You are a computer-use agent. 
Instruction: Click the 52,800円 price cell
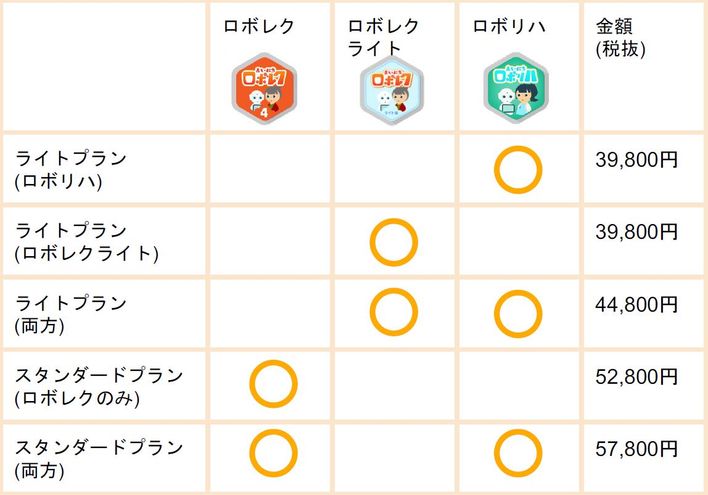point(637,376)
